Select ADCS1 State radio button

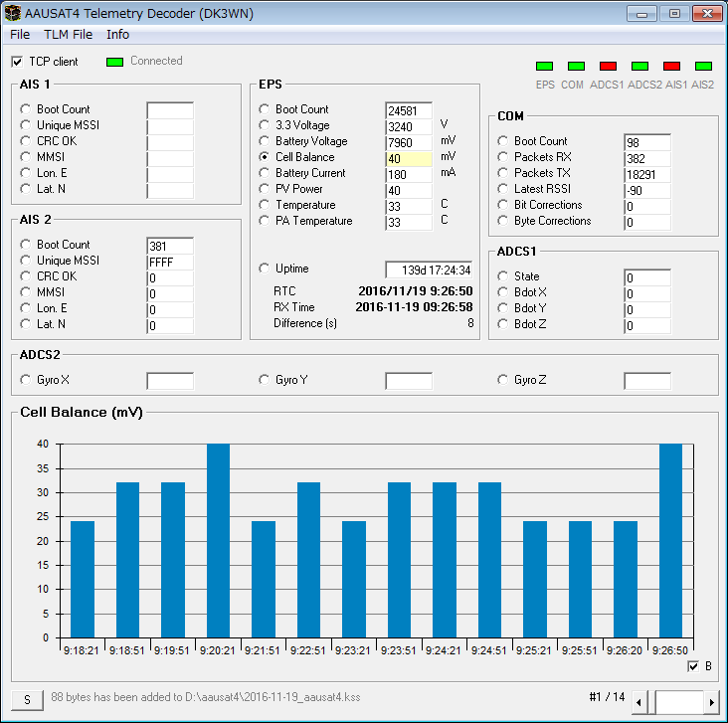point(503,276)
